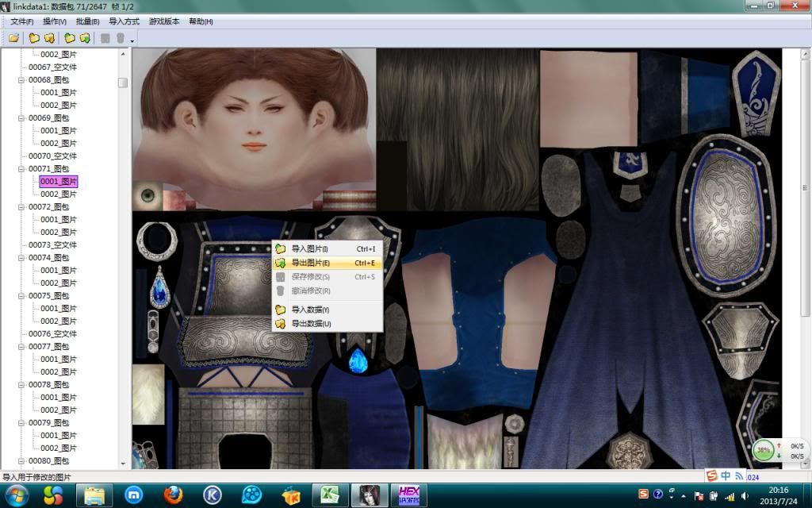Click the first green folder toolbar icon
This screenshot has width=812, height=508.
[x=70, y=38]
